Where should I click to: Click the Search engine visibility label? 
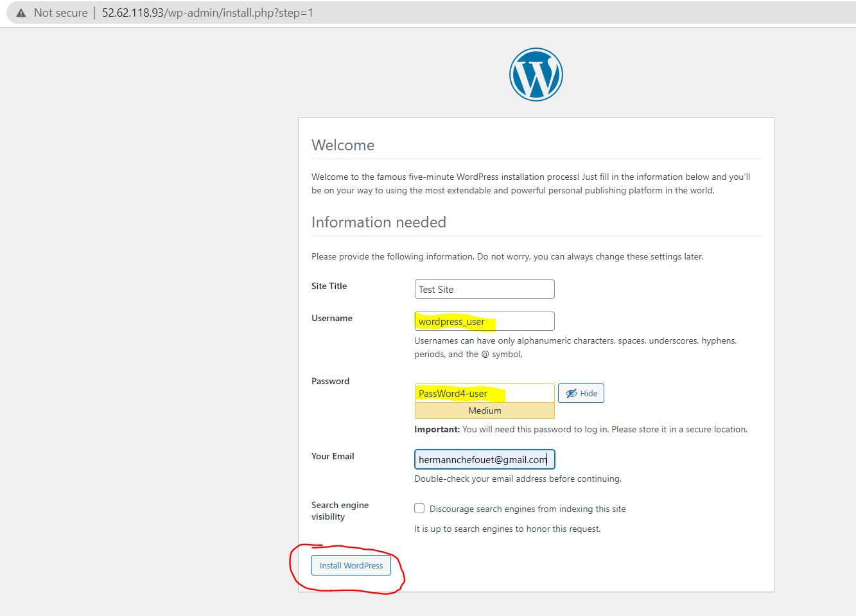click(340, 511)
